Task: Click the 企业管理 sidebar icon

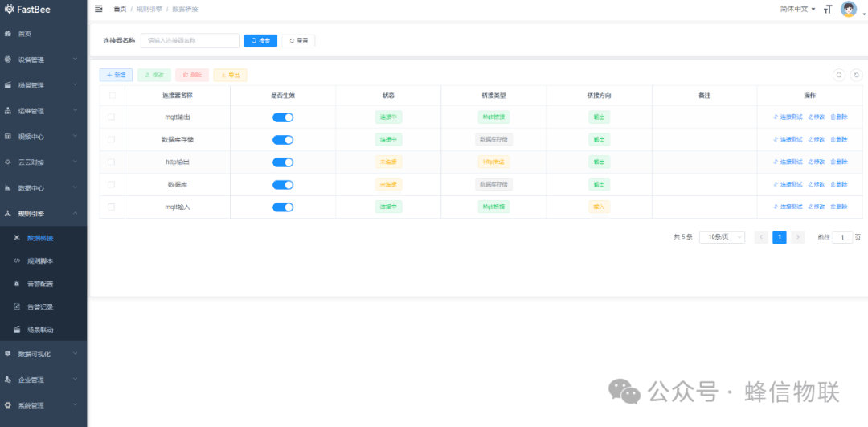Action: tap(8, 380)
